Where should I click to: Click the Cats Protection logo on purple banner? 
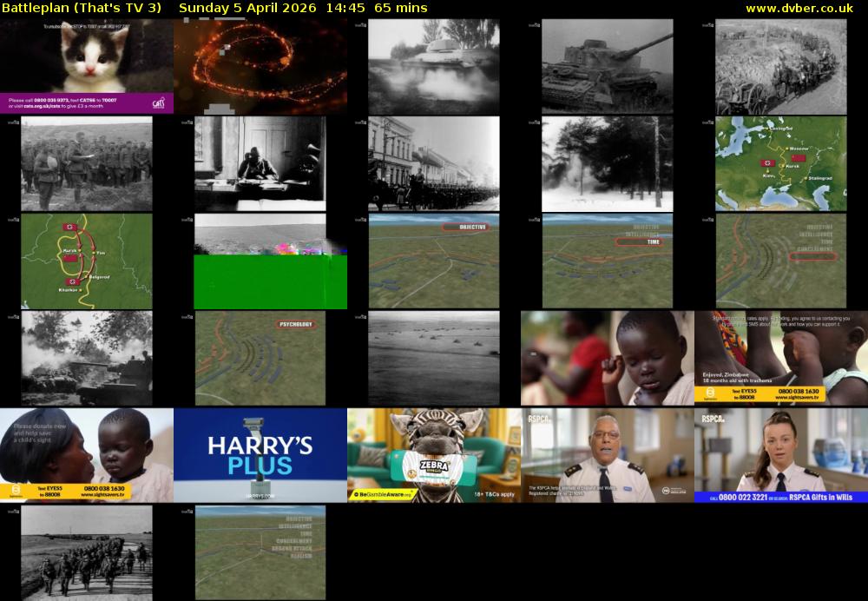(x=158, y=103)
